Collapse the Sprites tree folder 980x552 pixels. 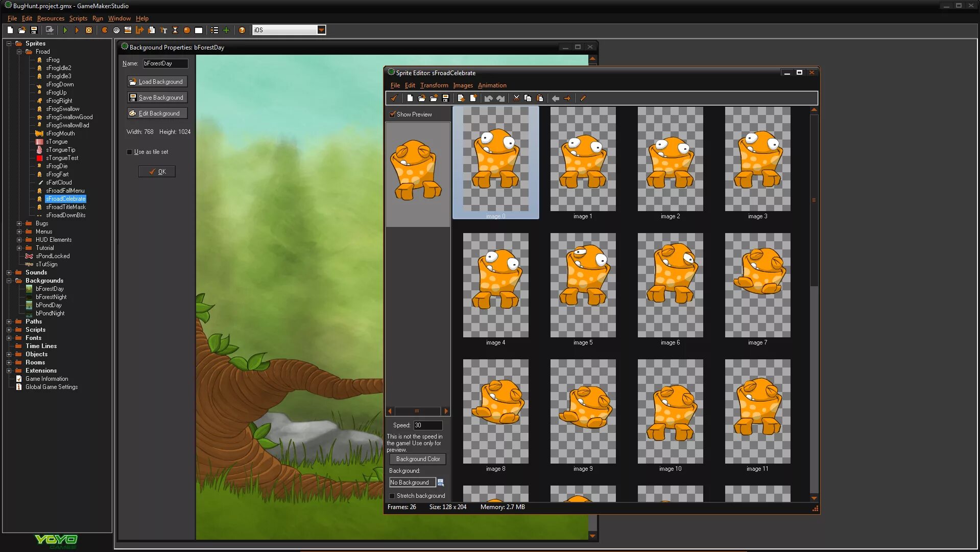point(9,43)
